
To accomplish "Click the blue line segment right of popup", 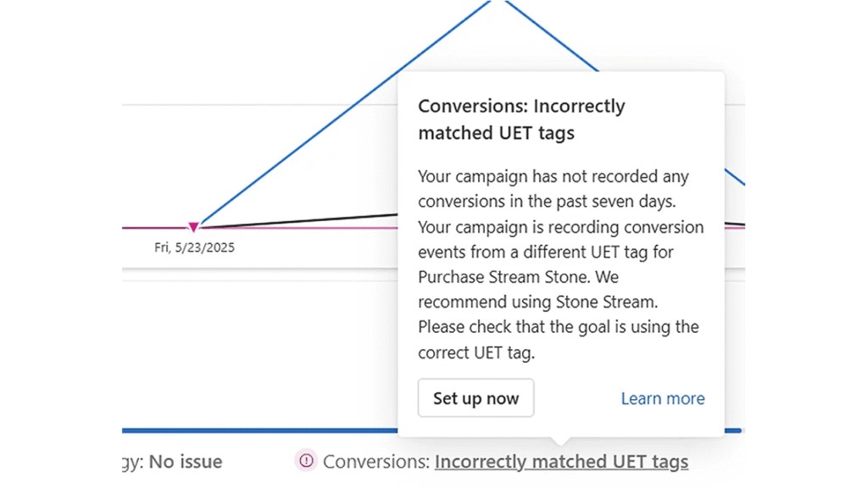I will 735,177.
